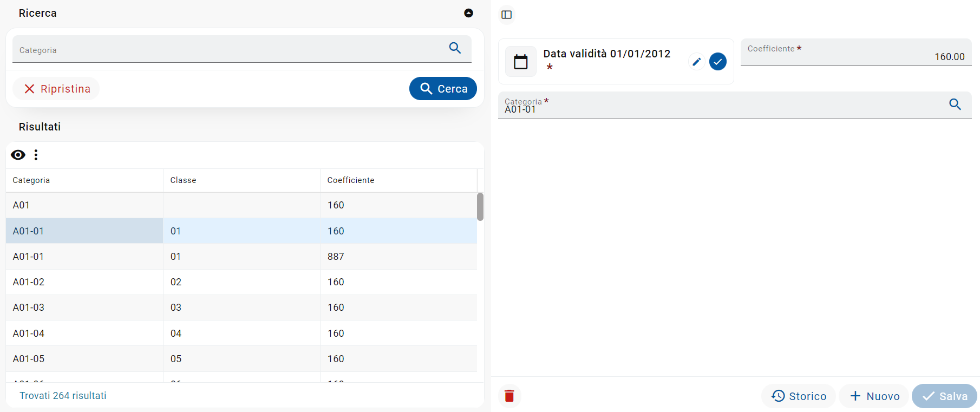Toggle column visibility with the eye icon
Image resolution: width=980 pixels, height=412 pixels.
(x=18, y=155)
